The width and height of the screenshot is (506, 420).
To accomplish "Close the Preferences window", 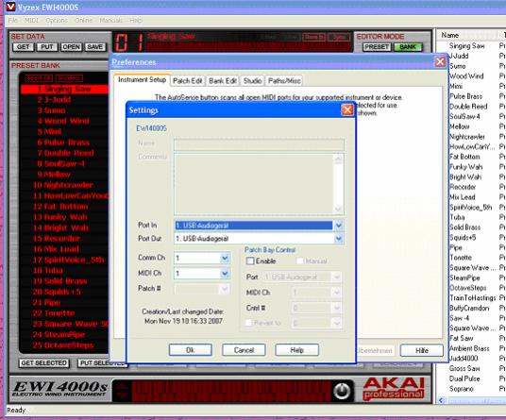I will [440, 61].
